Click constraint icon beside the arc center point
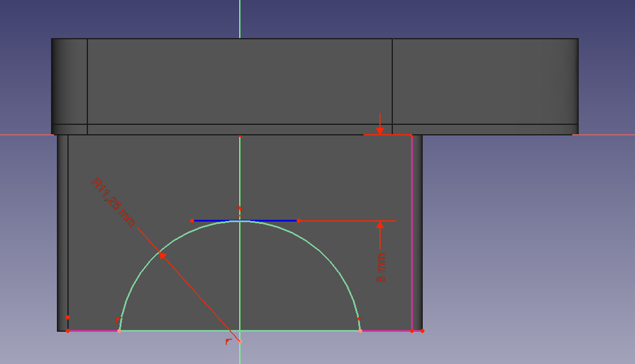 pos(229,342)
